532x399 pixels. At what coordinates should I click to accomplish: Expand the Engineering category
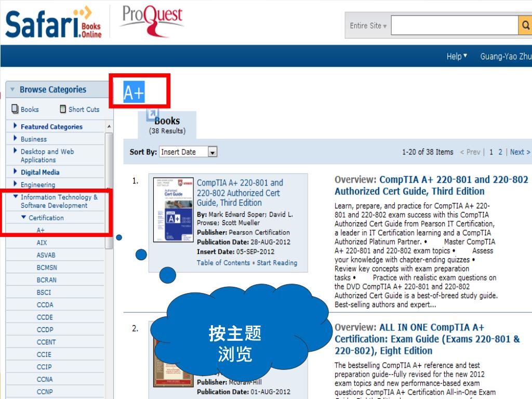click(15, 183)
